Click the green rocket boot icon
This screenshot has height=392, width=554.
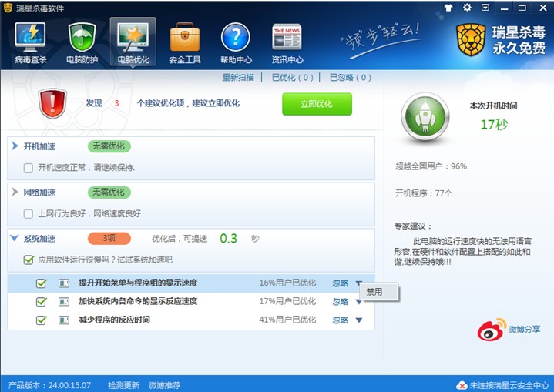425,117
